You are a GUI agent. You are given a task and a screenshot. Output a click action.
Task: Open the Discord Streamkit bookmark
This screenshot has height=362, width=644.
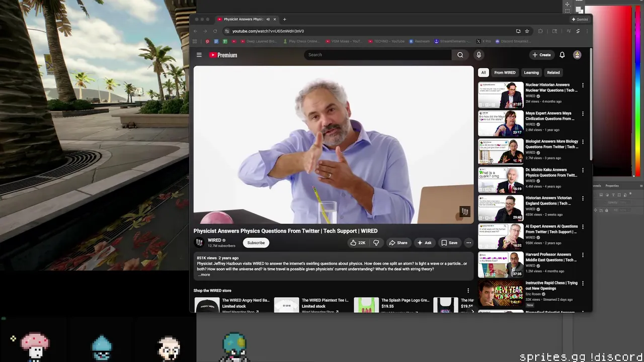512,41
